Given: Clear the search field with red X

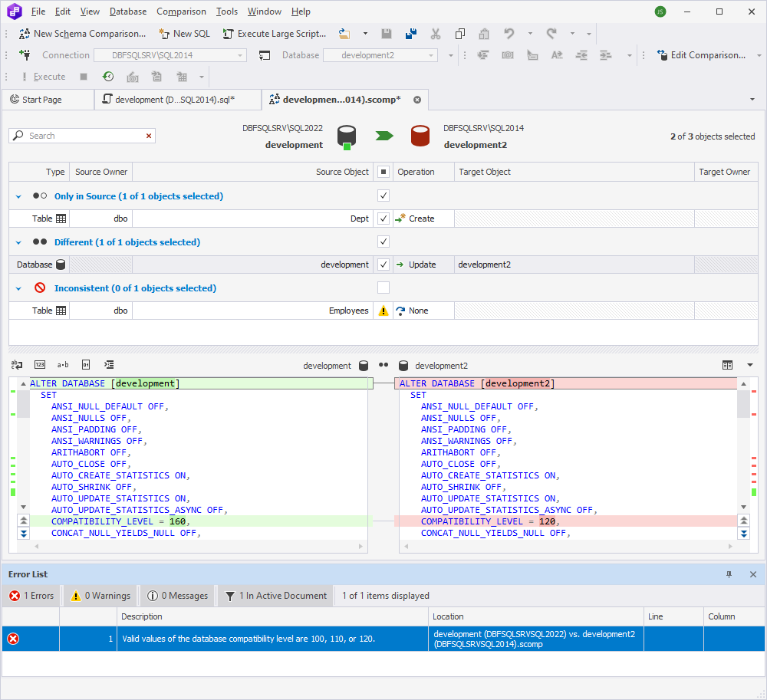Looking at the screenshot, I should tap(149, 136).
